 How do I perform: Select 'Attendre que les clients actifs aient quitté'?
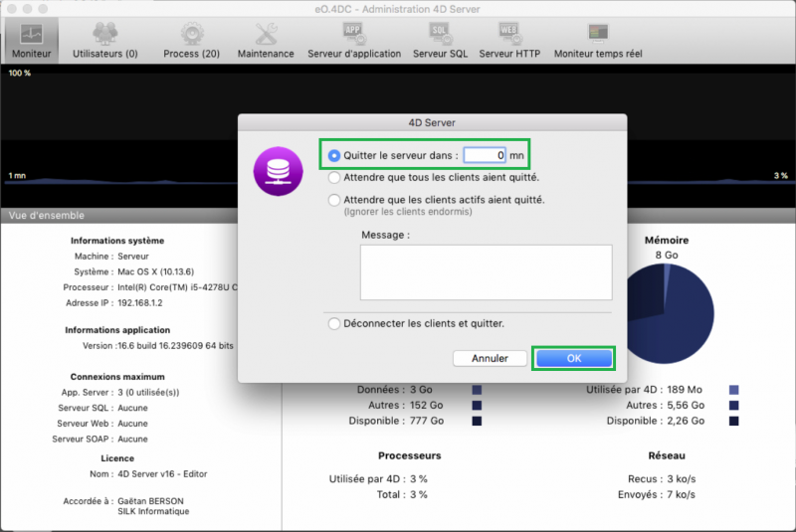[x=334, y=200]
